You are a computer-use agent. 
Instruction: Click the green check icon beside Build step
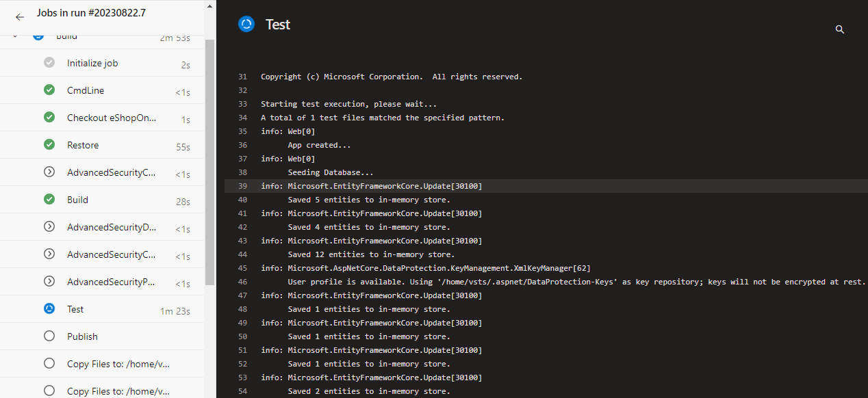(x=49, y=199)
